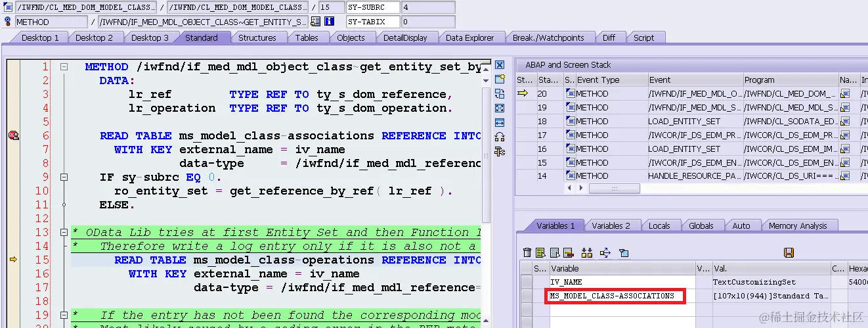
Task: Click the full-screen tool icon beside the editor
Action: point(500,108)
